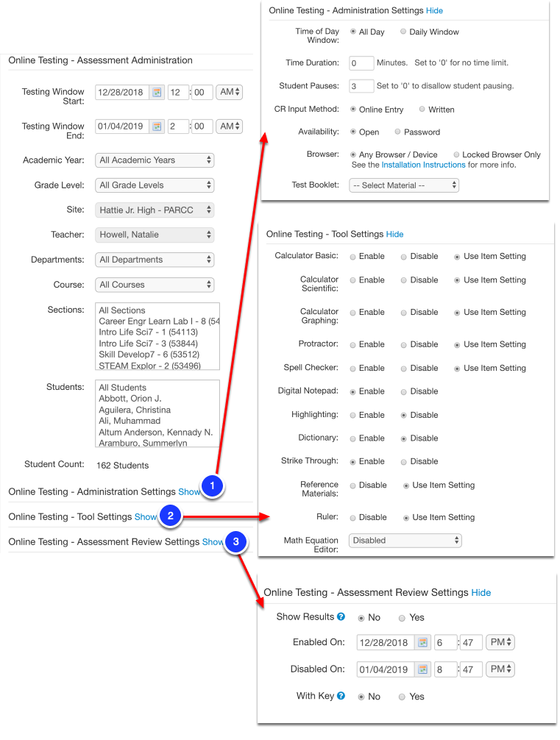The height and width of the screenshot is (740, 560).
Task: Select All Day time window option
Action: click(x=353, y=32)
